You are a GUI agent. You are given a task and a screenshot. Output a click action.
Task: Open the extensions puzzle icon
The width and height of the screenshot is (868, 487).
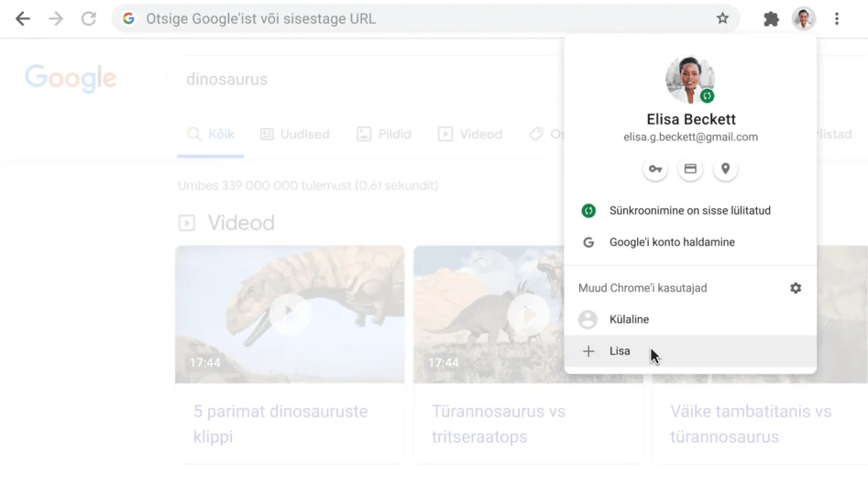(x=771, y=18)
